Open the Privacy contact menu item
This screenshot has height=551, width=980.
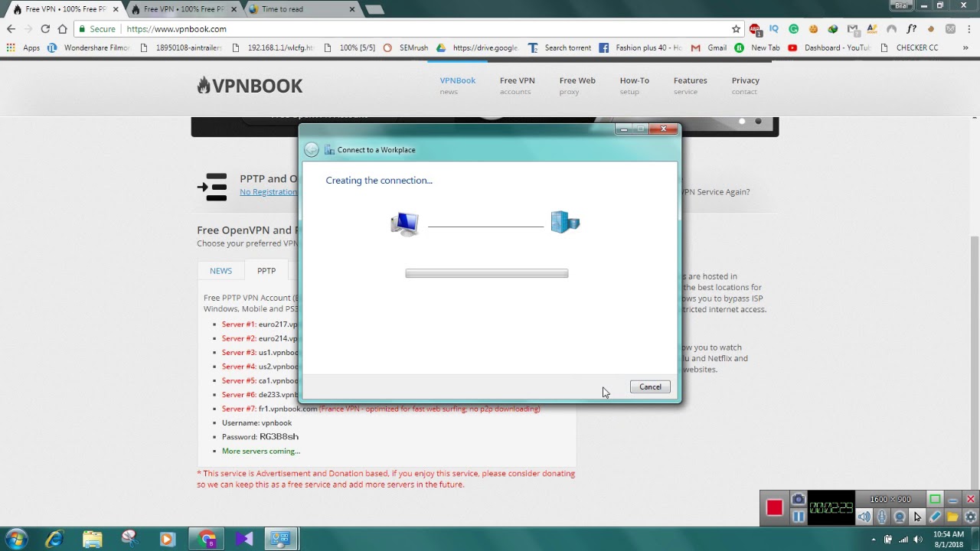(x=745, y=85)
